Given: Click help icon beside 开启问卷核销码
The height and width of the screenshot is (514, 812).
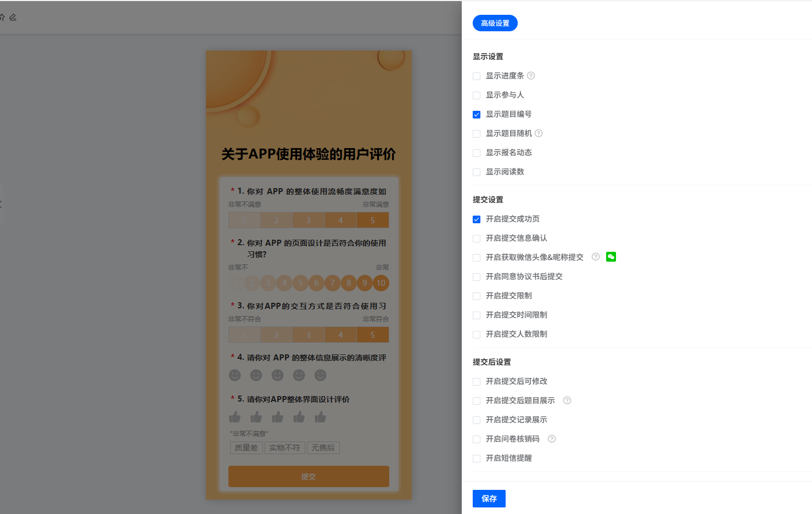Looking at the screenshot, I should [552, 439].
